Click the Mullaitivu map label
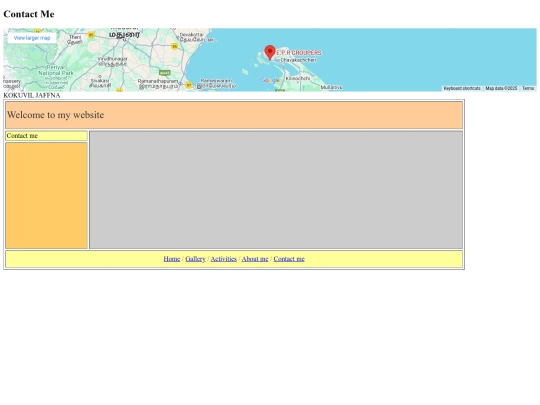This screenshot has width=540, height=405. pyautogui.click(x=331, y=87)
